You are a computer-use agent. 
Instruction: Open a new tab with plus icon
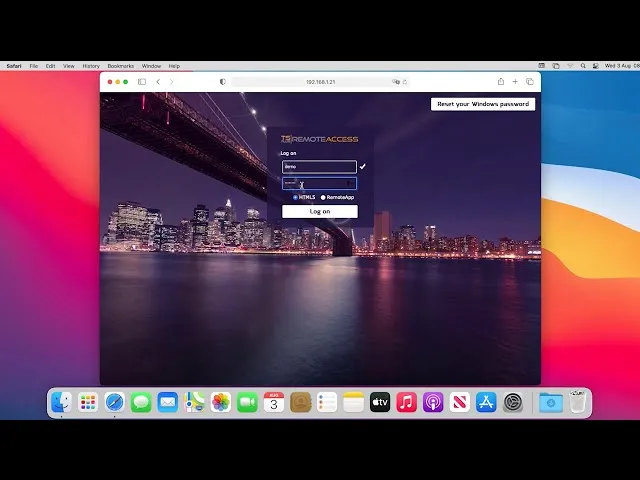pos(515,82)
